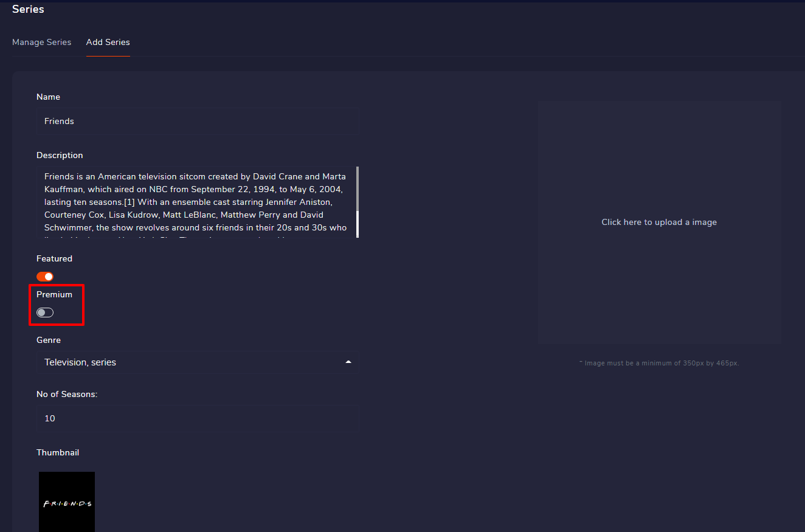Click the Genre dropdown arrow icon
Image resolution: width=805 pixels, height=532 pixels.
[x=348, y=362]
